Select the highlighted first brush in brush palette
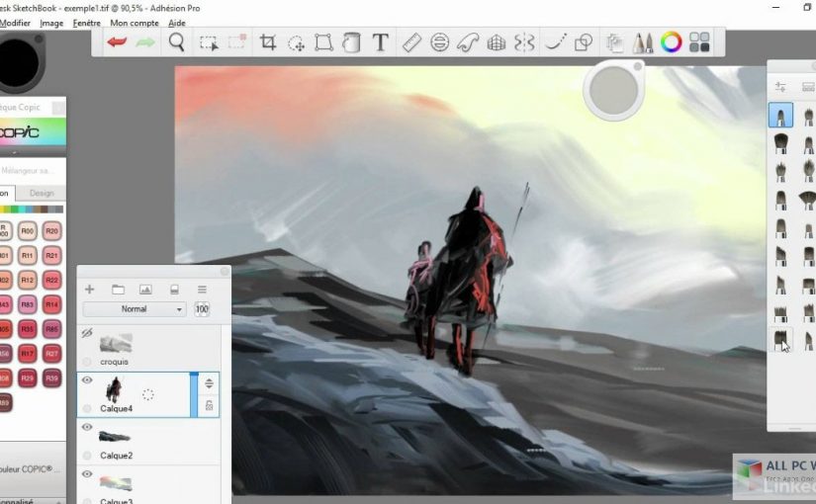Viewport: 816px width, 504px height. coord(780,115)
